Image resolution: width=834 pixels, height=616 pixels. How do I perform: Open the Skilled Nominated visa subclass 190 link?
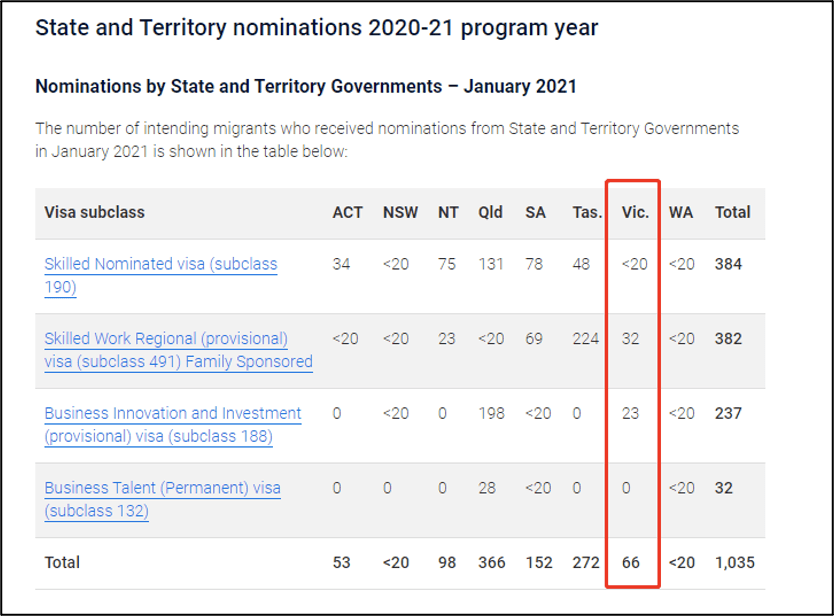(161, 275)
